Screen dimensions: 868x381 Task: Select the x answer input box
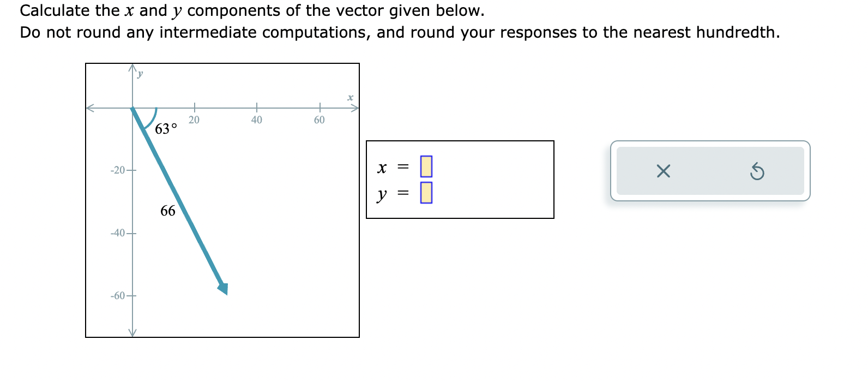[x=426, y=167]
